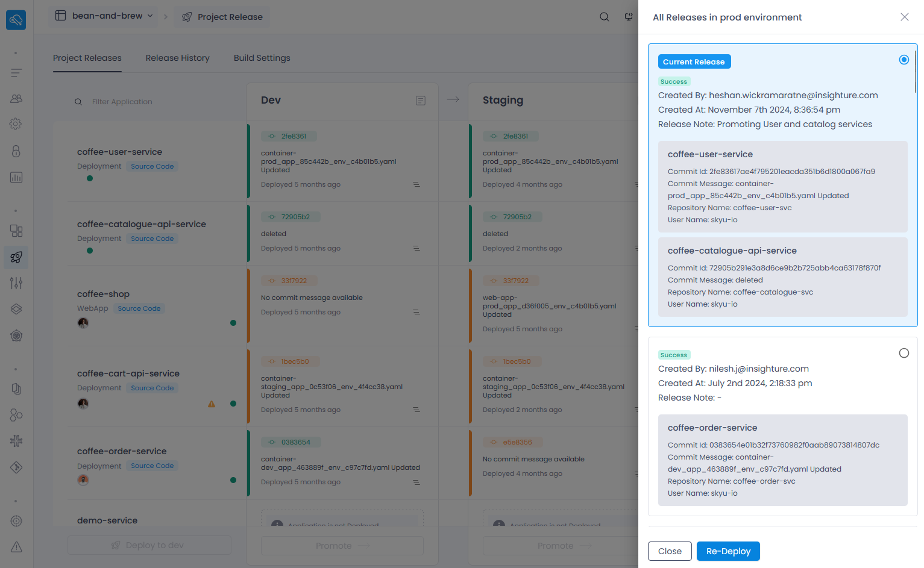Open menu lines for Dev 33f7922 deployment
This screenshot has width=924, height=568.
[x=416, y=312]
